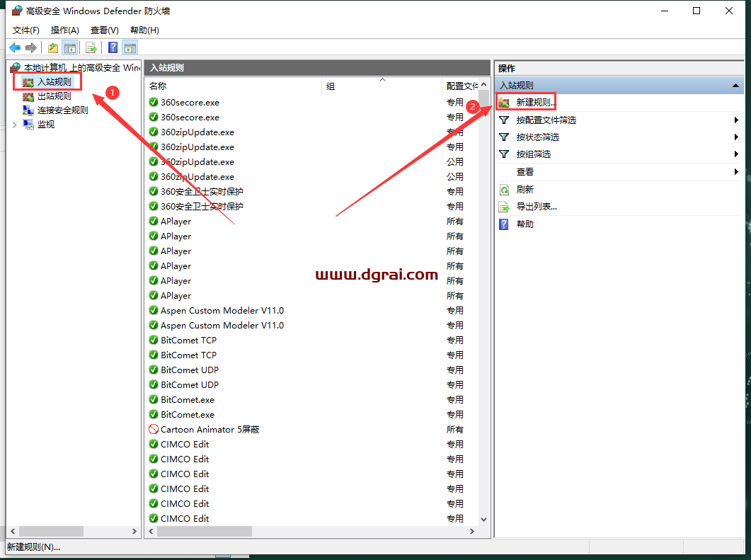The height and width of the screenshot is (560, 751).
Task: Click the console tree scroll-left arrow
Action: coord(13,531)
